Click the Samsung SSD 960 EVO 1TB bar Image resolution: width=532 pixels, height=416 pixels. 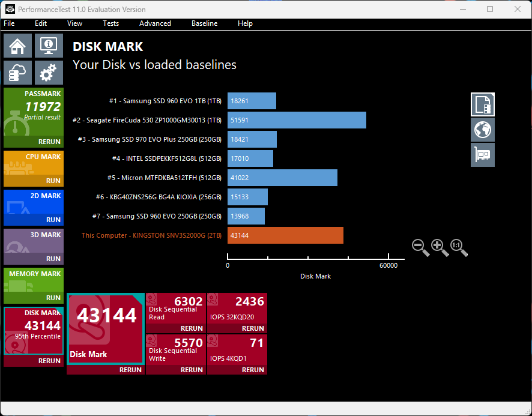[x=252, y=101]
